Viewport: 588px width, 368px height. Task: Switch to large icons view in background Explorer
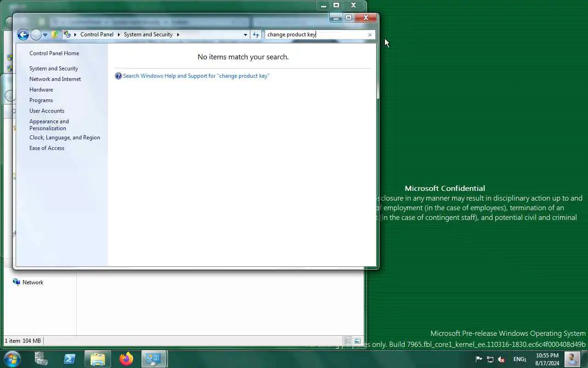(357, 341)
